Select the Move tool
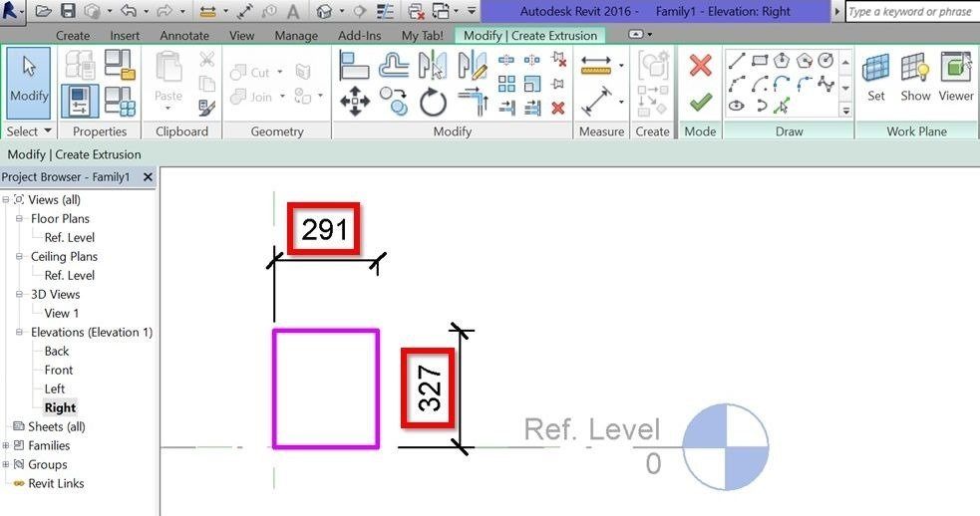This screenshot has width=980, height=516. tap(354, 102)
